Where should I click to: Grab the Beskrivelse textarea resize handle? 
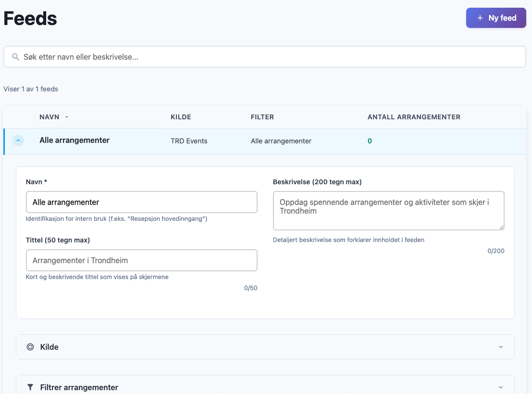[x=501, y=227]
